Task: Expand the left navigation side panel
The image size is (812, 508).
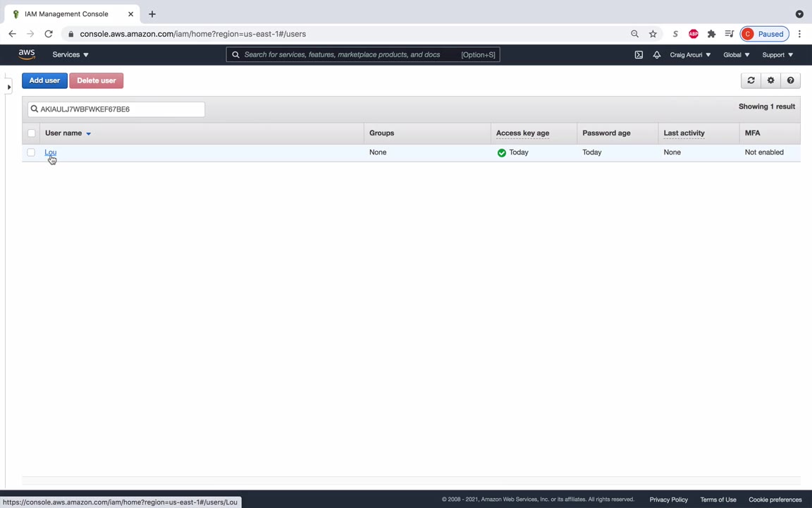Action: 8,87
